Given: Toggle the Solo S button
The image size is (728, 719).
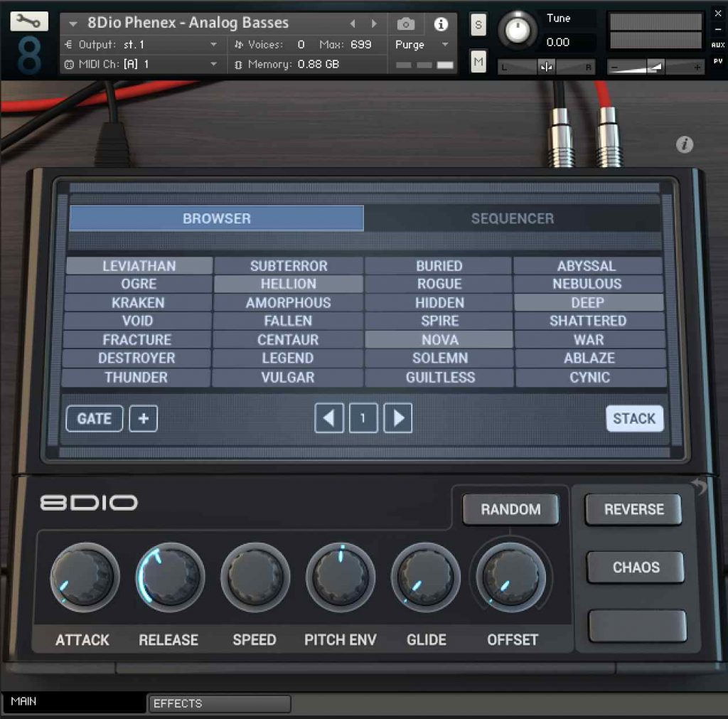Looking at the screenshot, I should click(478, 25).
